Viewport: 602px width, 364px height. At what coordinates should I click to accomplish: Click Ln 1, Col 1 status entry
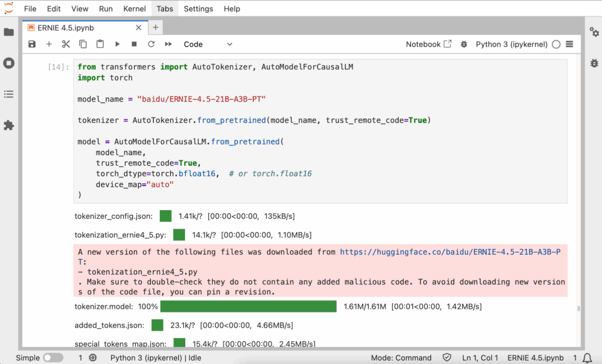pos(480,358)
